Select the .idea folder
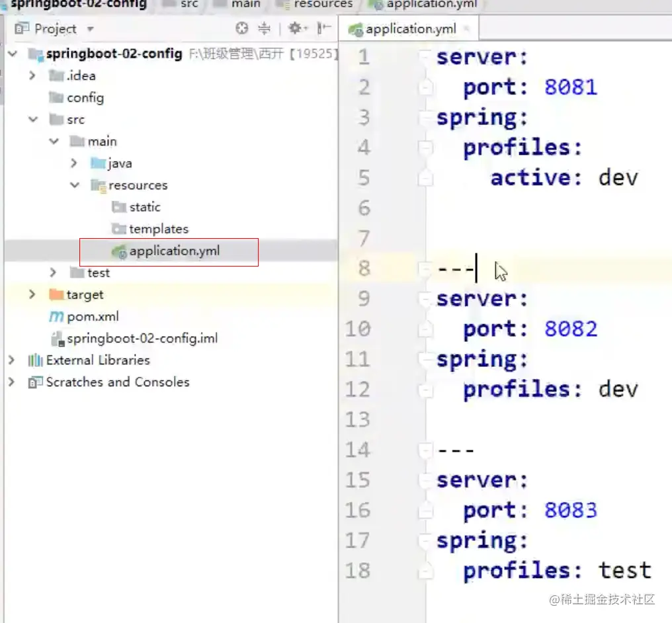672x623 pixels. 81,75
